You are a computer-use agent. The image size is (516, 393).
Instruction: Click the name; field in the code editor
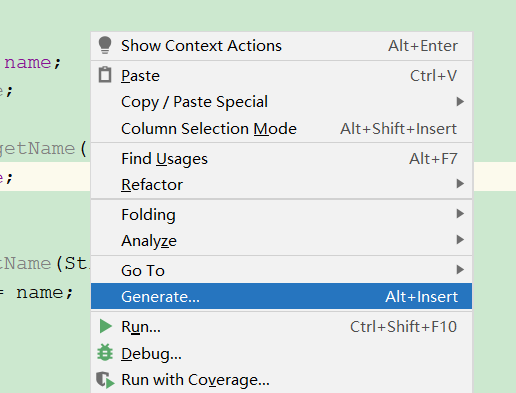tap(32, 62)
